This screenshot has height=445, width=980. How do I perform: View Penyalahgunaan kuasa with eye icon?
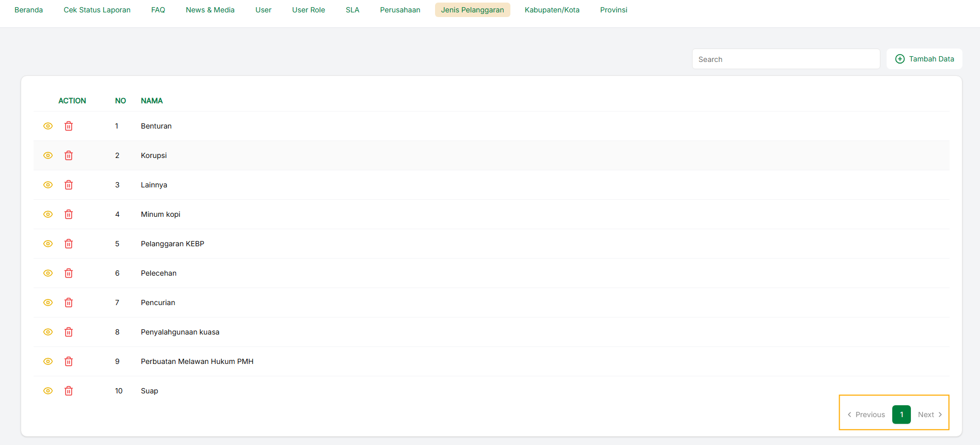[48, 332]
